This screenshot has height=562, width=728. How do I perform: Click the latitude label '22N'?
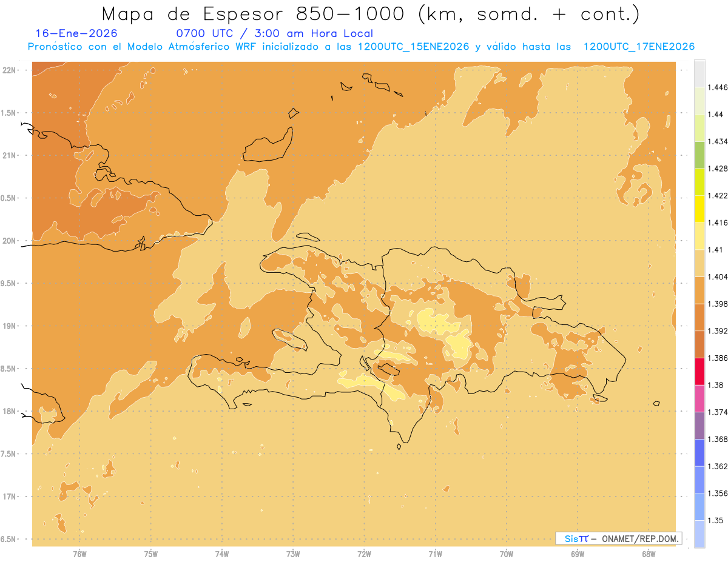[10, 70]
